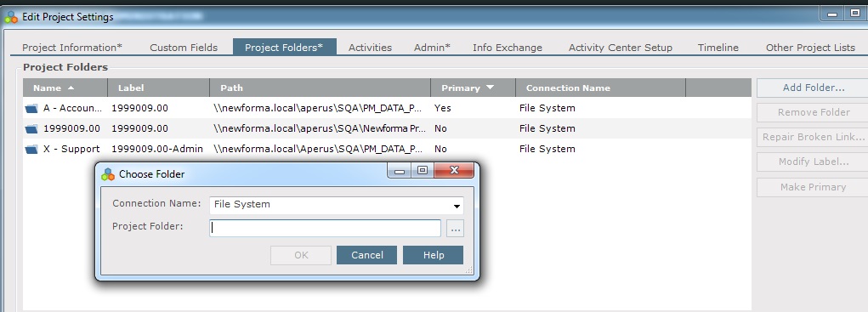The image size is (868, 312).
Task: Click File System in 1999009.00 row
Action: coord(547,129)
